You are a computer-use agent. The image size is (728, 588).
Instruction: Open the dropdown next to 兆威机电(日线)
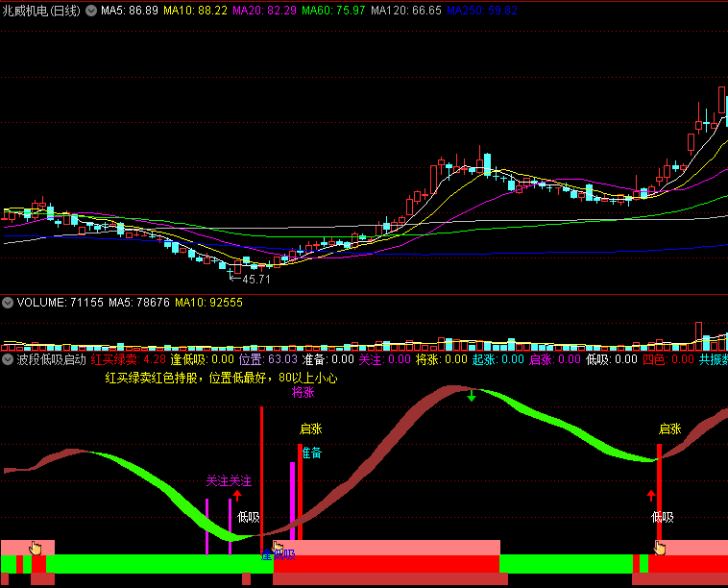[91, 11]
